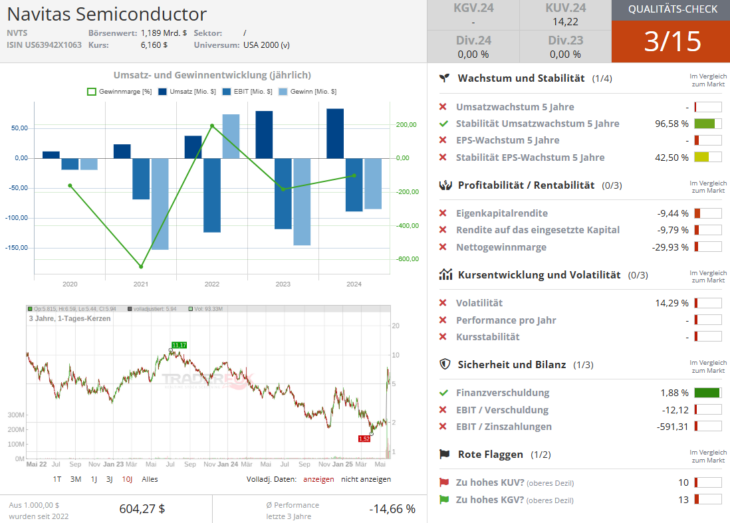Open the QUALITÄTS-CHECK header
The width and height of the screenshot is (730, 523).
[671, 10]
